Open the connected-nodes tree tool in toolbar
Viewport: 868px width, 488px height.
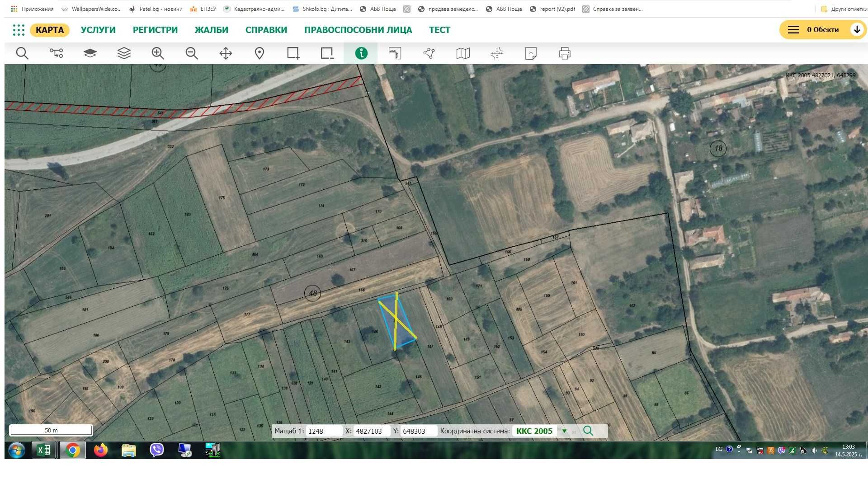[x=56, y=53]
